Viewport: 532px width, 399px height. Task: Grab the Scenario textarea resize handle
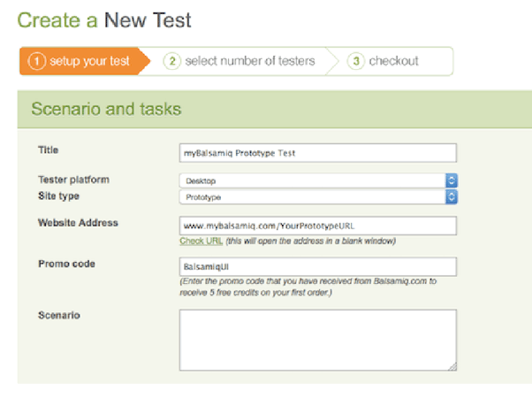tap(452, 365)
